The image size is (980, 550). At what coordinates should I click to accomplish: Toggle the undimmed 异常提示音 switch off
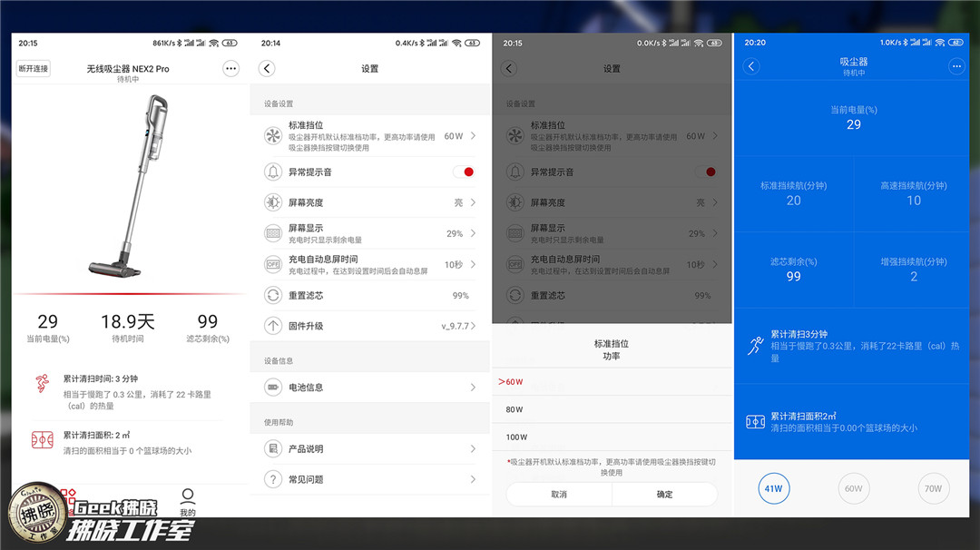click(x=464, y=172)
